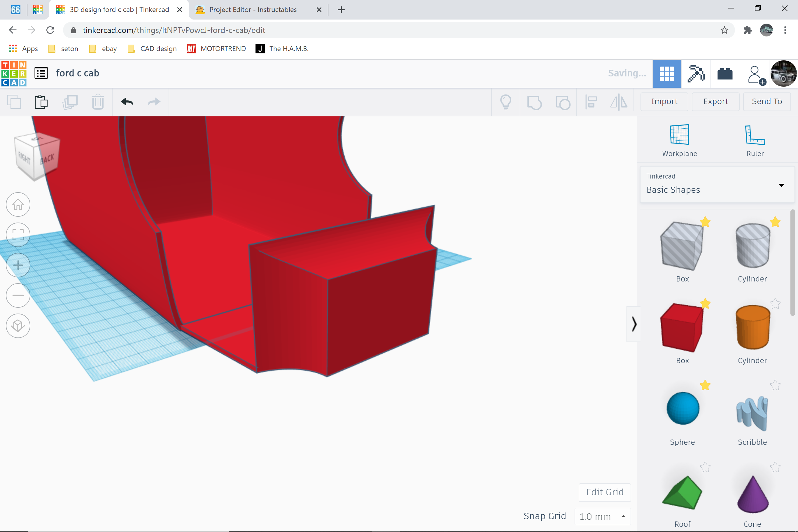Open The H.A.M.B. bookmark
Screen dimensions: 798x532
click(x=282, y=48)
